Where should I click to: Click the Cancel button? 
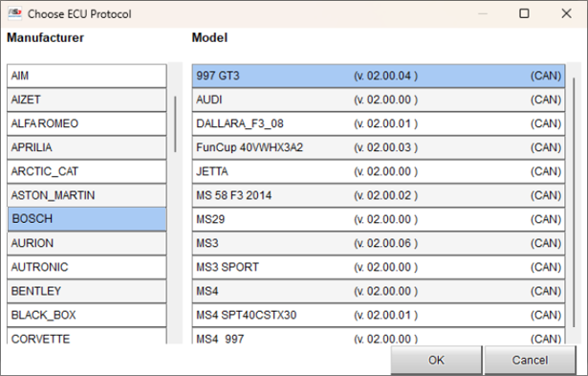[530, 361]
